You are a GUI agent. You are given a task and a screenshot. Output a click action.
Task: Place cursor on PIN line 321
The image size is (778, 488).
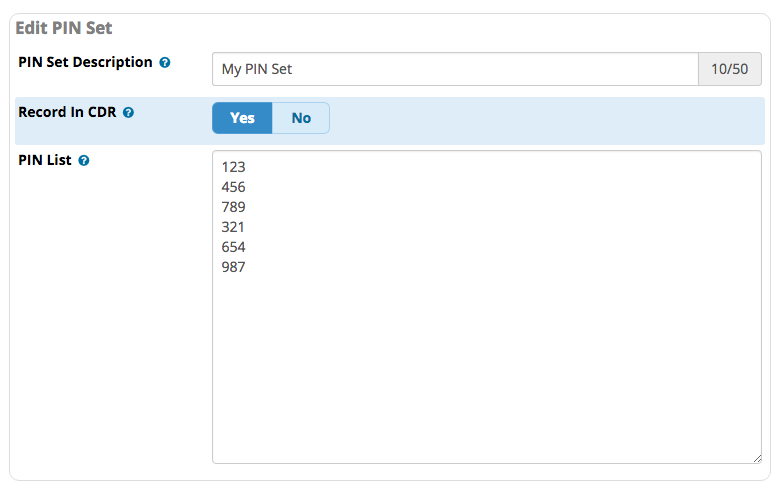(233, 227)
